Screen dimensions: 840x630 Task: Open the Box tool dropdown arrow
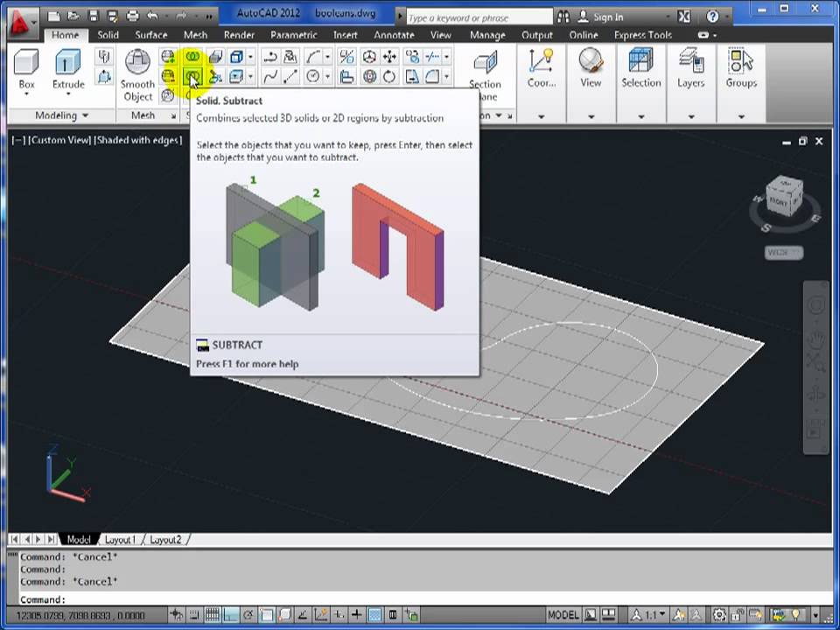pyautogui.click(x=26, y=94)
